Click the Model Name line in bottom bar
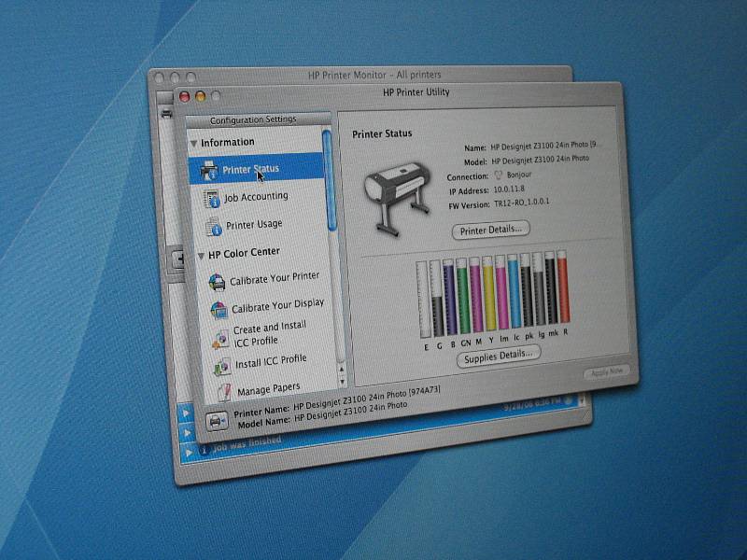The image size is (747, 560). [x=322, y=414]
